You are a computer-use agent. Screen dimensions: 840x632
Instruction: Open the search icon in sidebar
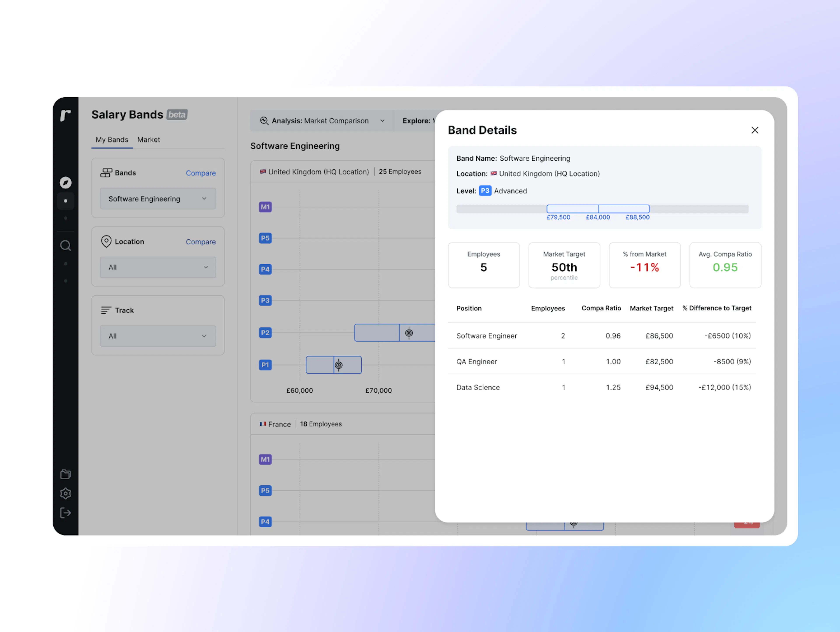tap(66, 246)
